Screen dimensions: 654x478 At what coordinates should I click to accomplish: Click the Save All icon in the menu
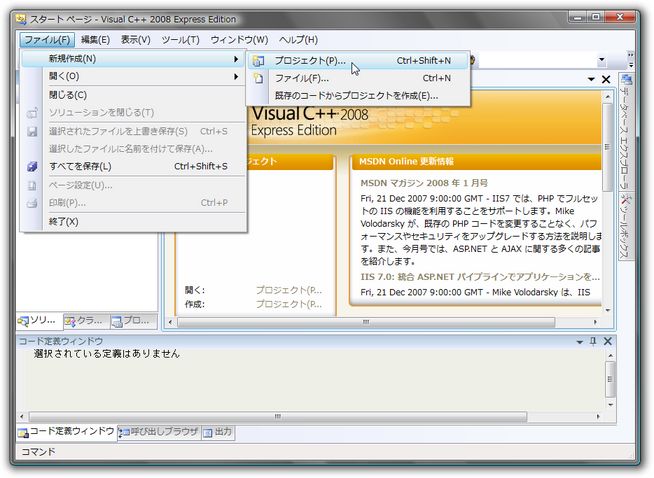[32, 166]
